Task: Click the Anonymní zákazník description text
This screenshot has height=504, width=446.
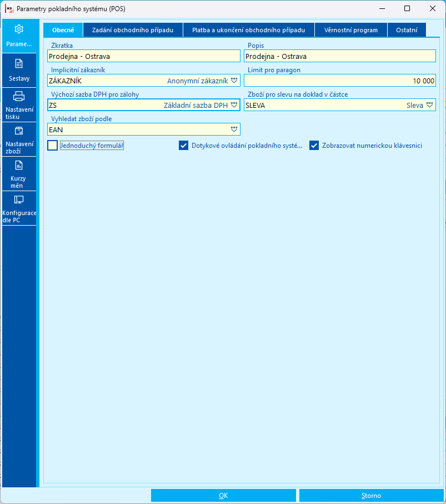Action: [198, 81]
